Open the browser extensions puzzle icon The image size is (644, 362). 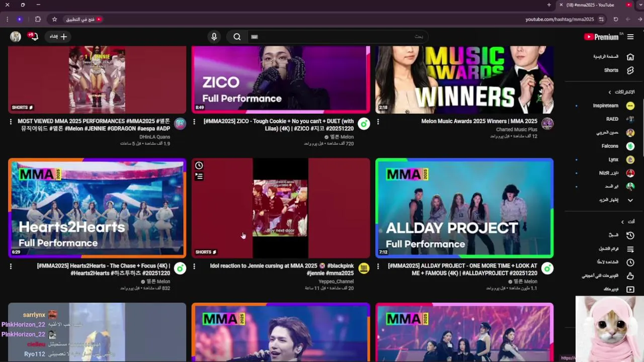click(x=38, y=19)
